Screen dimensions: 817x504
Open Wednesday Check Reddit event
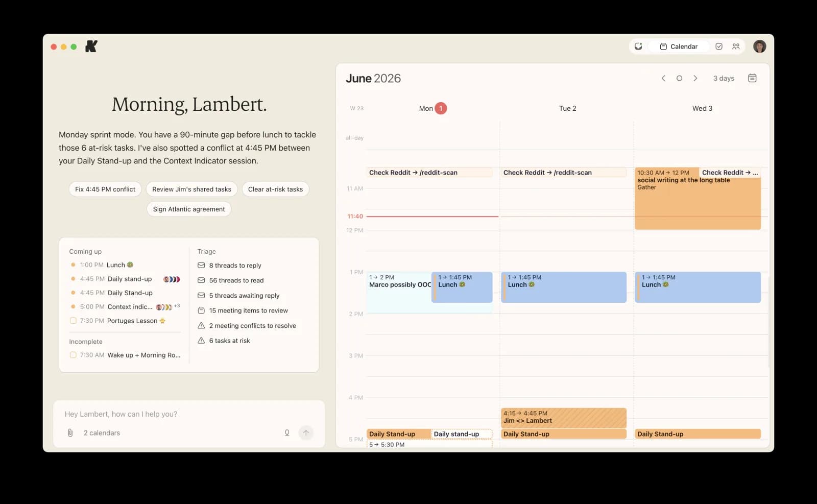click(730, 173)
